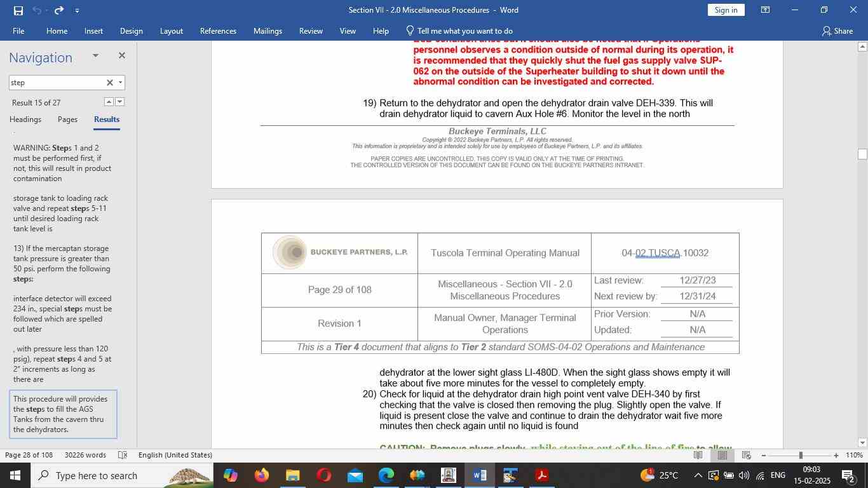Show hidden system tray icons
Image resolution: width=868 pixels, height=488 pixels.
click(698, 475)
